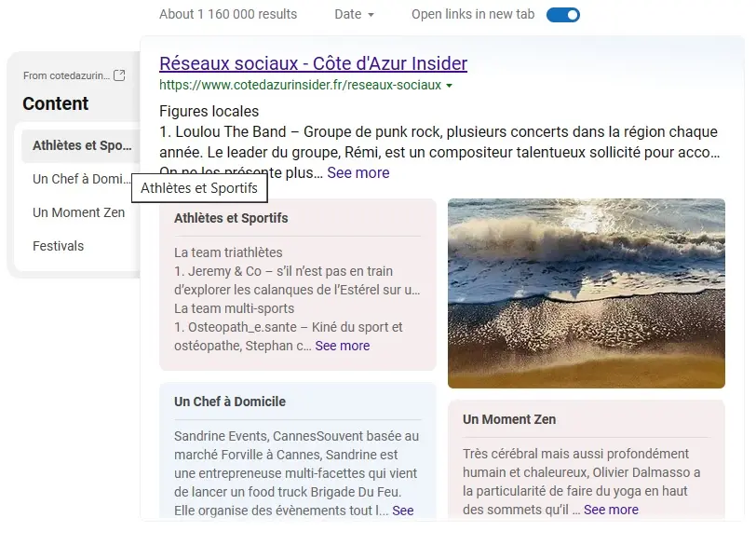
Task: Select Athlètes et Sportifs in Content sidebar
Action: pos(81,145)
